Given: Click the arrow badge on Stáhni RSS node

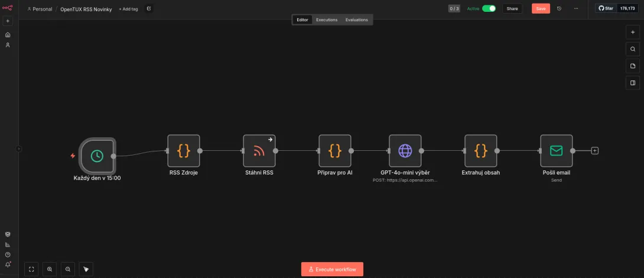Looking at the screenshot, I should point(270,140).
